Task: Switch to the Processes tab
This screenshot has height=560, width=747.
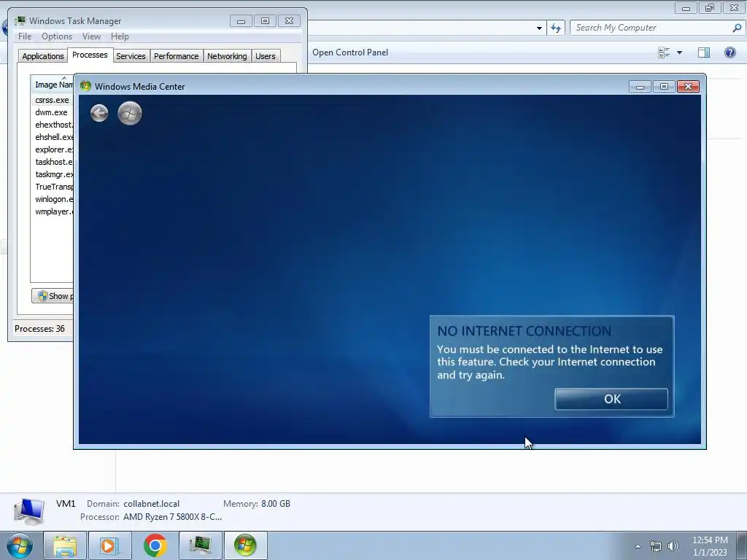Action: click(x=90, y=55)
